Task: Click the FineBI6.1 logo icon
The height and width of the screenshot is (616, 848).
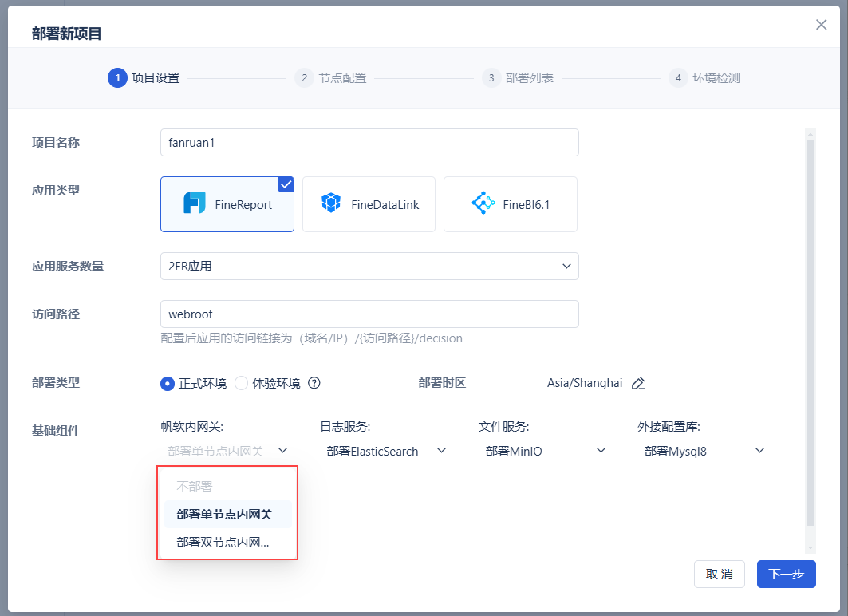Action: point(483,203)
